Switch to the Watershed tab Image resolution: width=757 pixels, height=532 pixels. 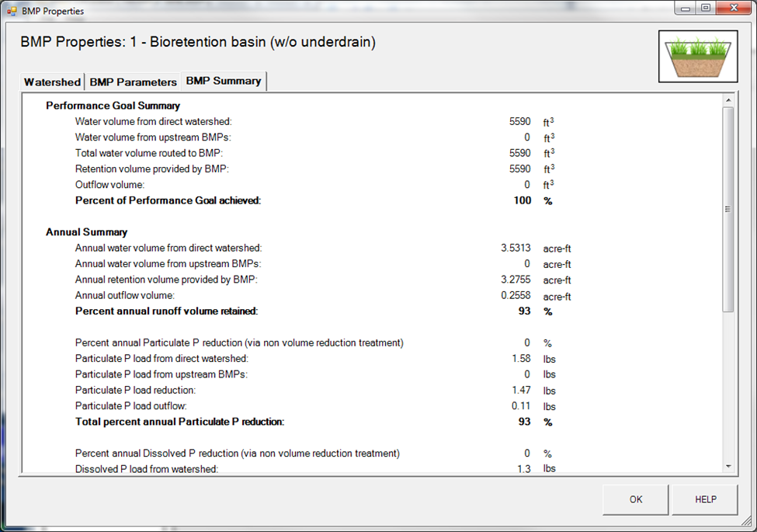(51, 82)
